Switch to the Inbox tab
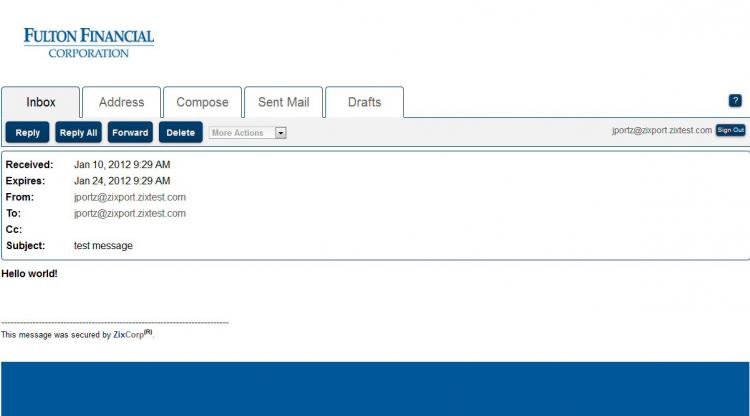The width and height of the screenshot is (750, 416). point(41,102)
